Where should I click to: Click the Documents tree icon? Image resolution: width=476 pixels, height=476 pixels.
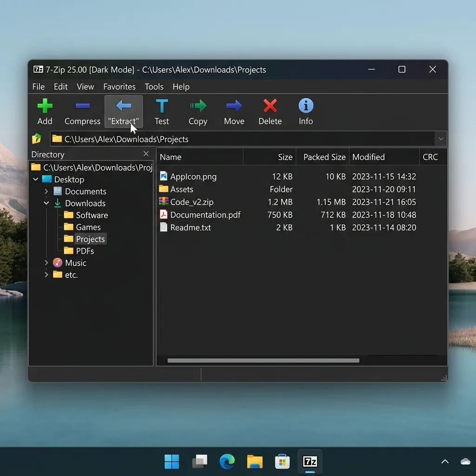57,191
